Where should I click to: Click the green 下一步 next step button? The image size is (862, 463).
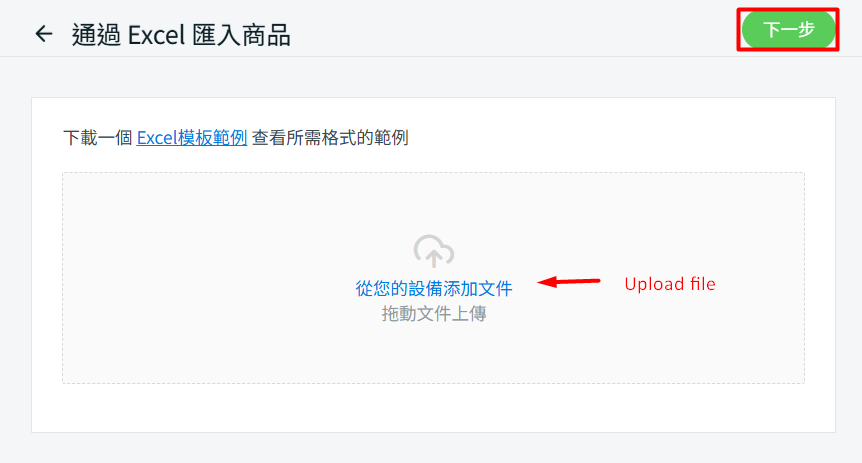(x=788, y=29)
